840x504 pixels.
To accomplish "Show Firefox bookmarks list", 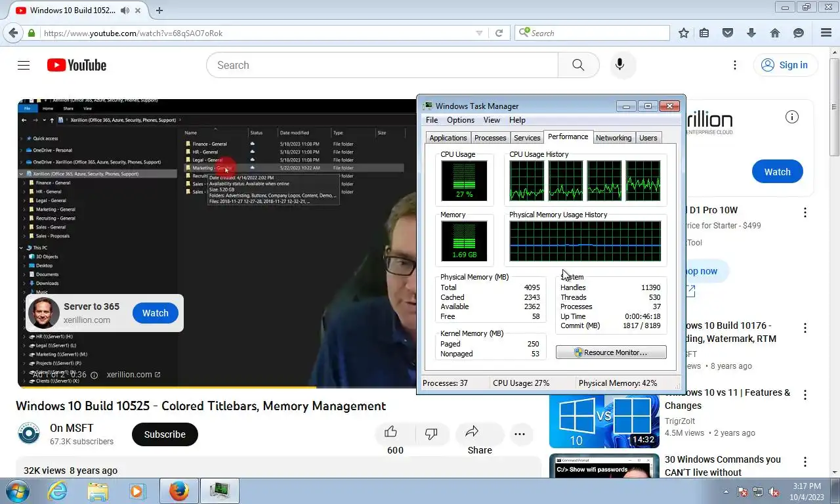I will (704, 33).
